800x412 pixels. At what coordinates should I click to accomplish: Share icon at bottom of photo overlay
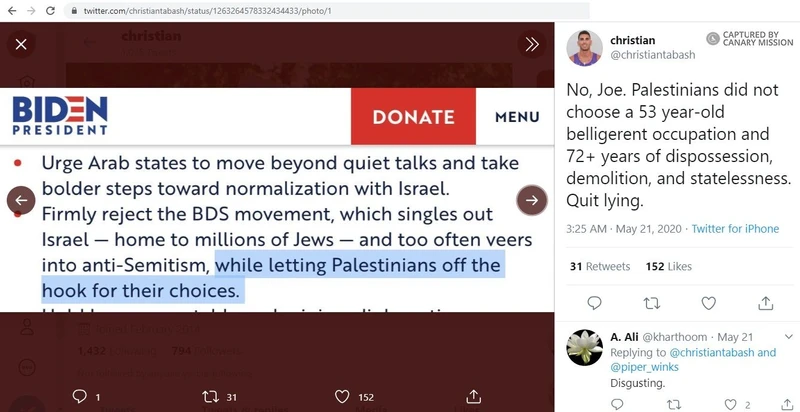473,396
